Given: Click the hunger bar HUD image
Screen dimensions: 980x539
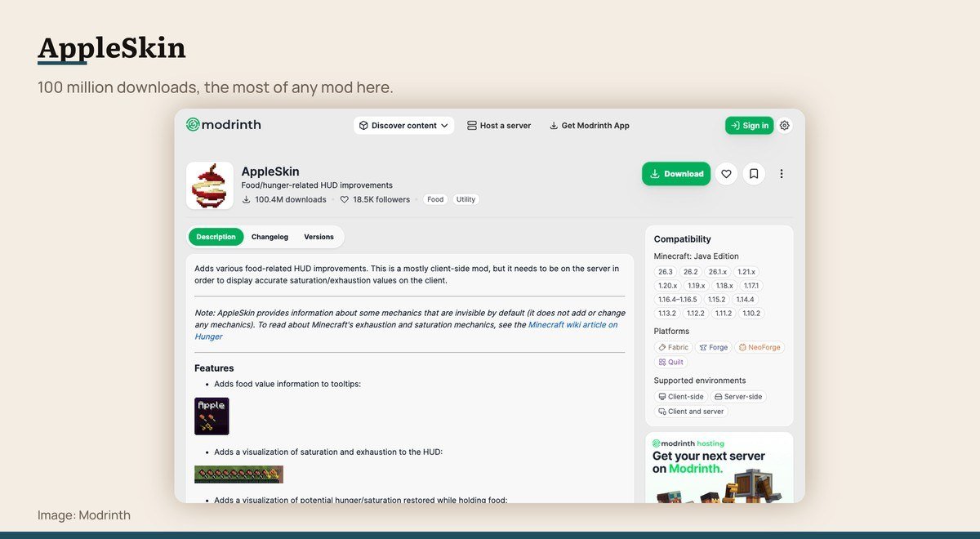Looking at the screenshot, I should click(238, 474).
